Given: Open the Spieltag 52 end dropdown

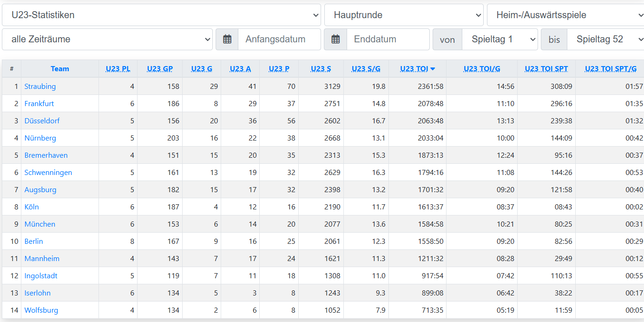Looking at the screenshot, I should tap(605, 40).
